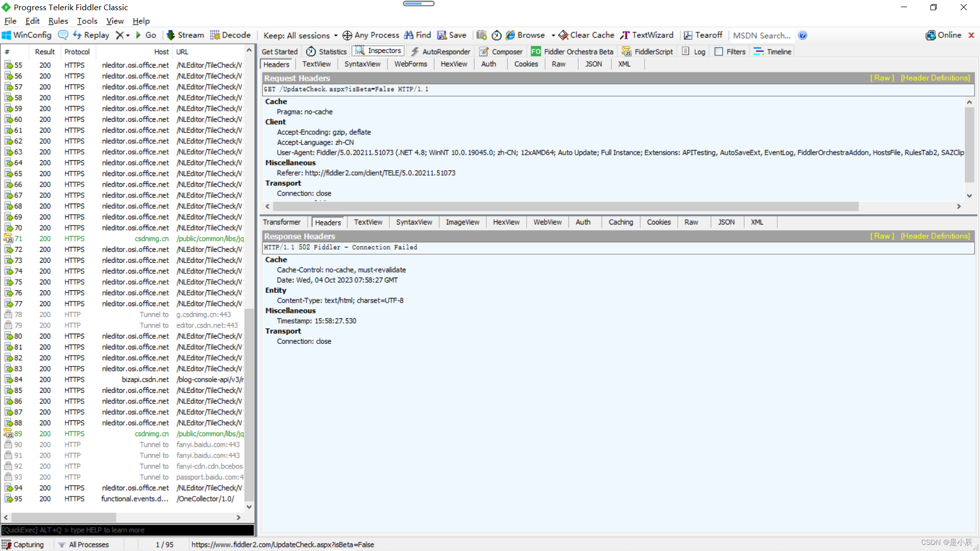Click session list horizontal scroll right arrow

coord(238,517)
